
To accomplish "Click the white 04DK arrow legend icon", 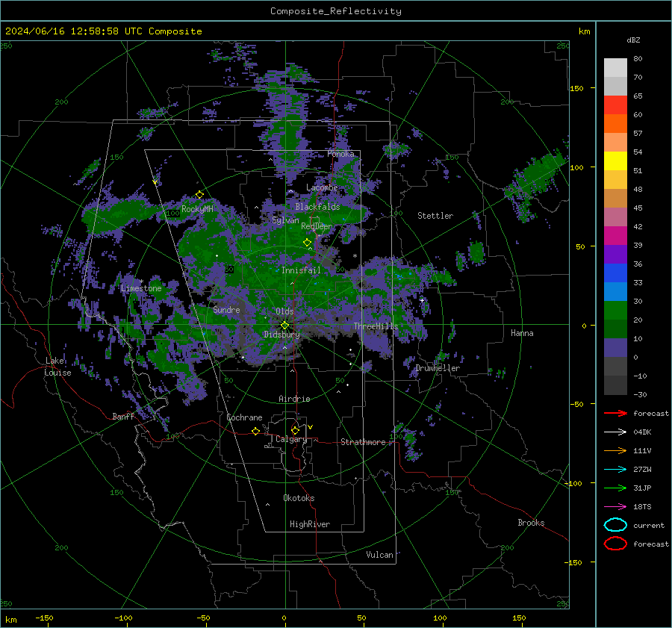I will (615, 432).
